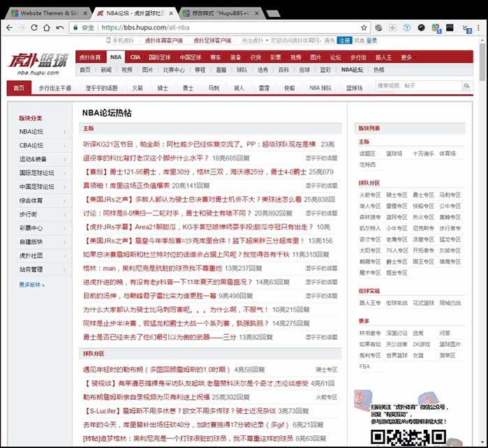
Task: Select CBA in the red nav bar
Action: 135,57
